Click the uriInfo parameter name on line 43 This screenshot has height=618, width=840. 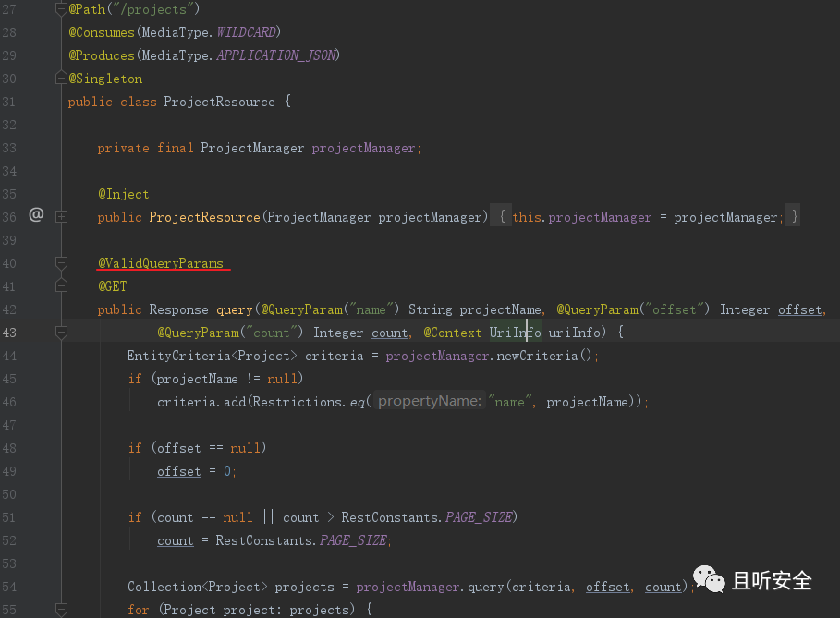click(x=574, y=333)
